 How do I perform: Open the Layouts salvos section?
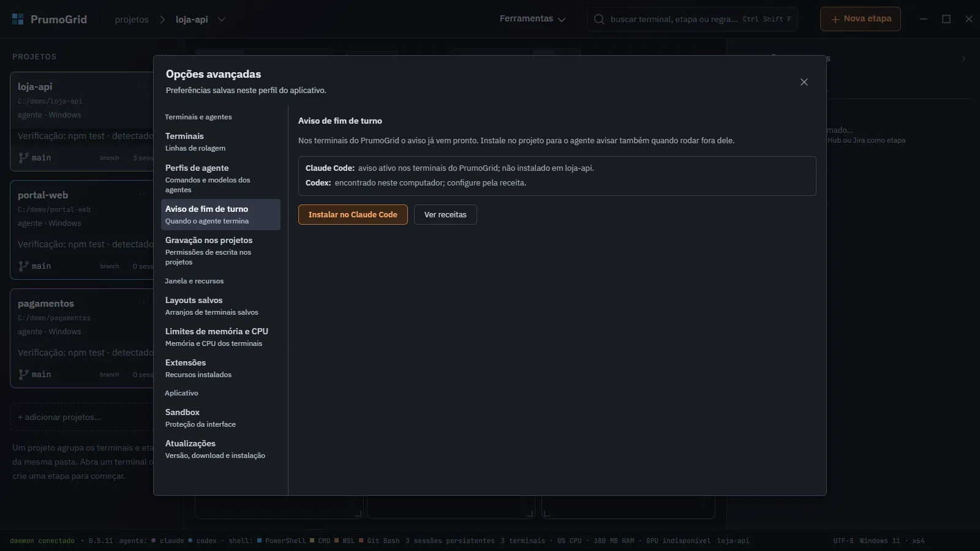[221, 305]
